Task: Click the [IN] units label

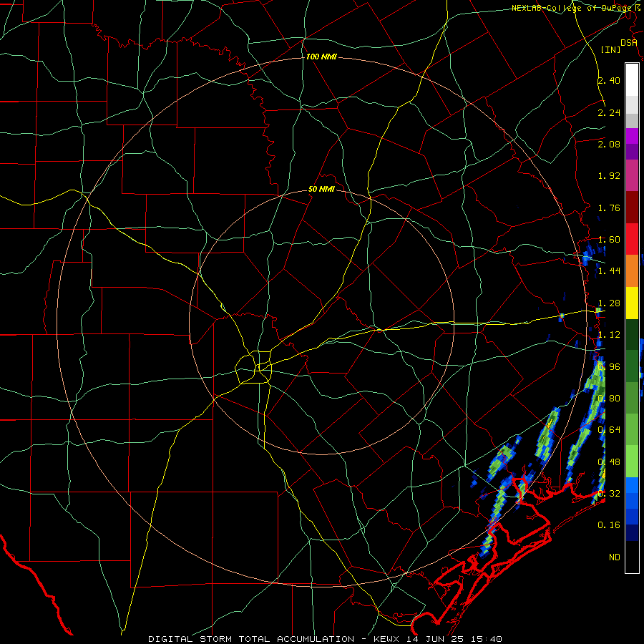Action: pos(611,49)
